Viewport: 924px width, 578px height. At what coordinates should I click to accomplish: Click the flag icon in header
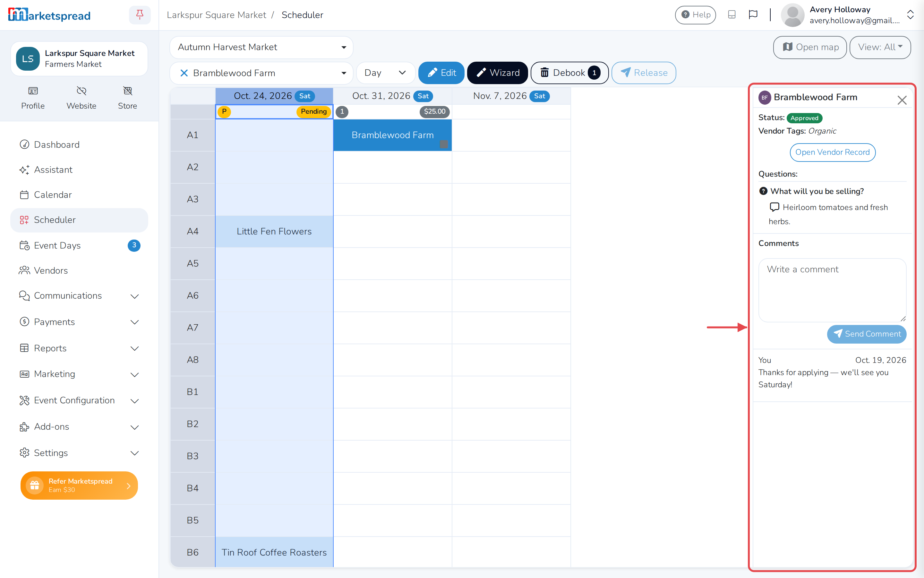click(753, 14)
